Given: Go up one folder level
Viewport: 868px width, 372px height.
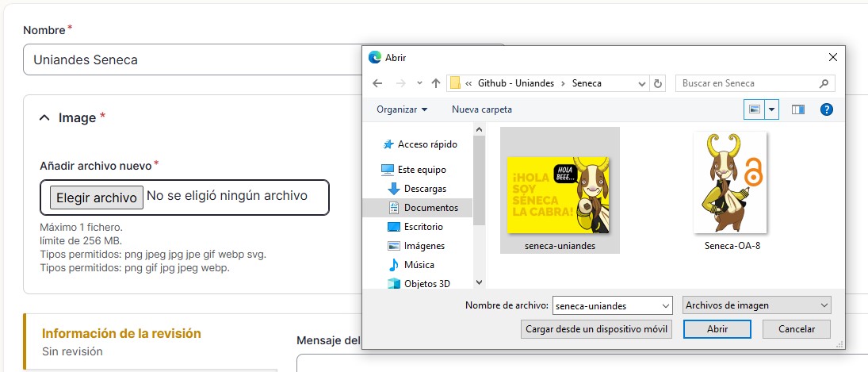Looking at the screenshot, I should [435, 83].
